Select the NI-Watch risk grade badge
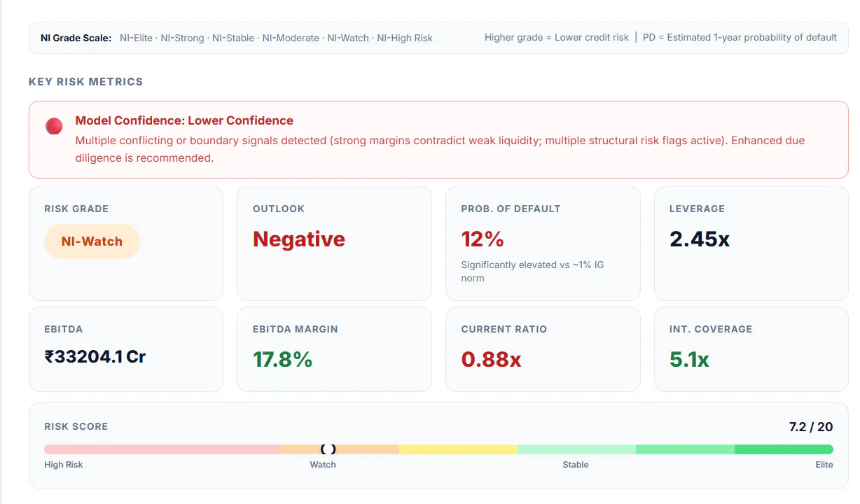Image resolution: width=860 pixels, height=504 pixels. click(x=92, y=241)
